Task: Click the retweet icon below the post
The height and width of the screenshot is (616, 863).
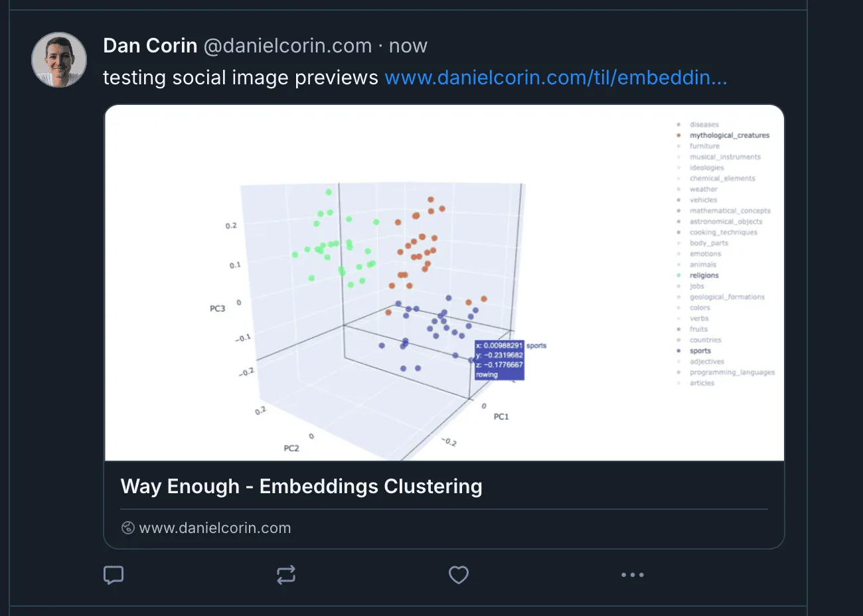Action: pyautogui.click(x=286, y=575)
